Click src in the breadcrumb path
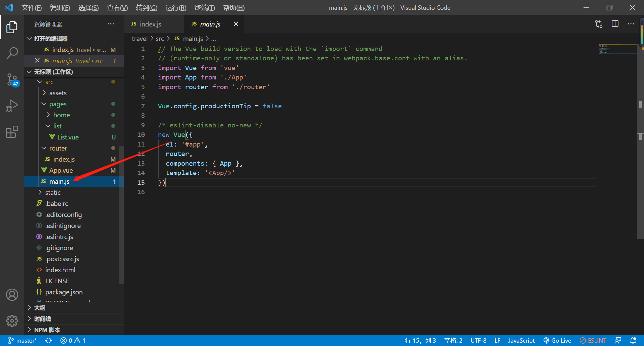Viewport: 644px width, 346px height. click(x=160, y=39)
